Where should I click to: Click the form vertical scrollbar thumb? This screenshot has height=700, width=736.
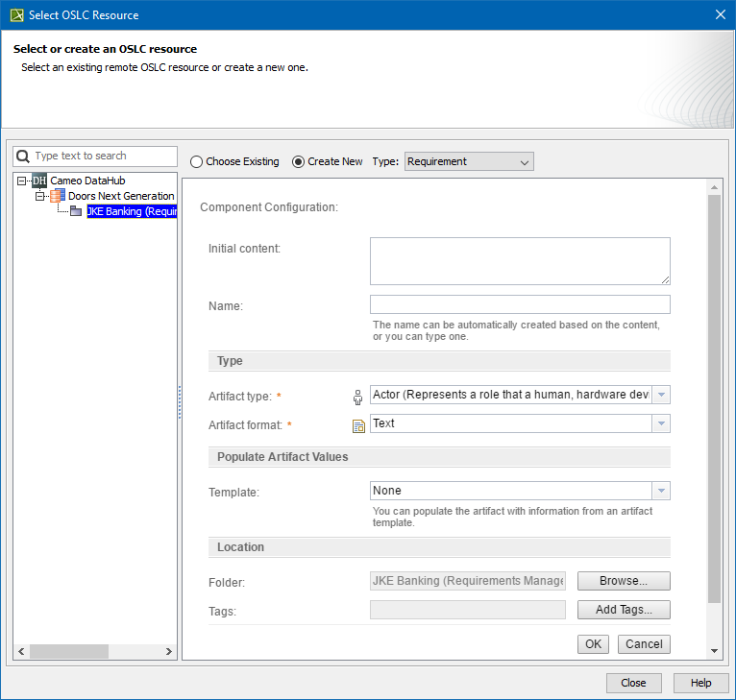[x=715, y=398]
